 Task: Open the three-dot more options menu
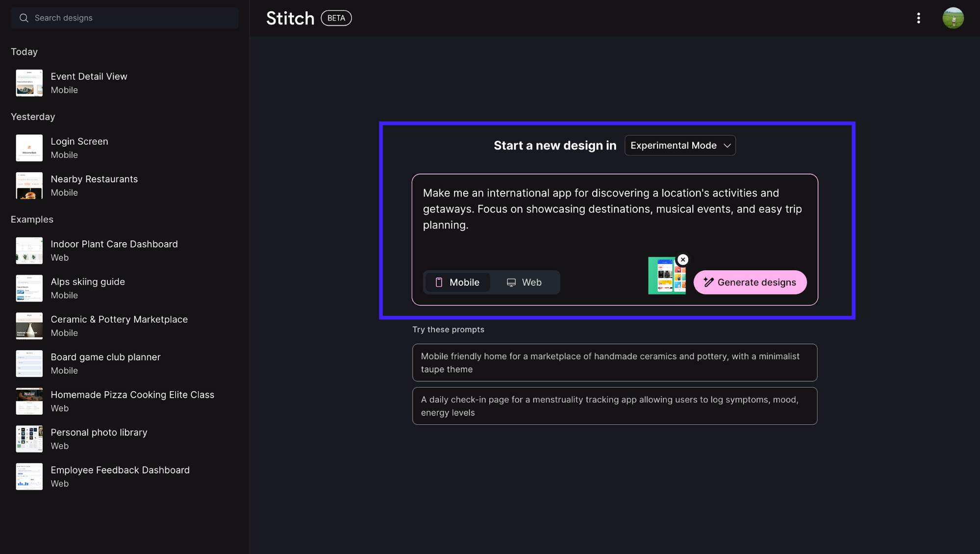click(x=918, y=18)
